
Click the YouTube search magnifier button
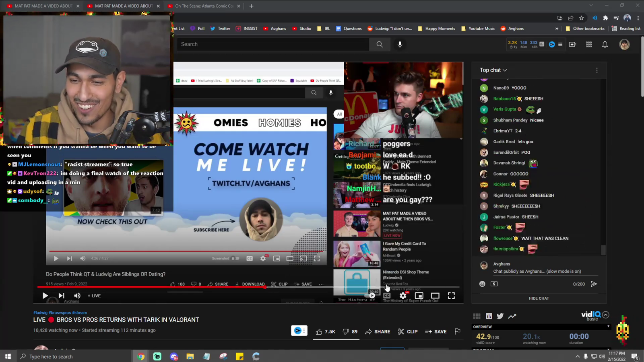tap(380, 44)
